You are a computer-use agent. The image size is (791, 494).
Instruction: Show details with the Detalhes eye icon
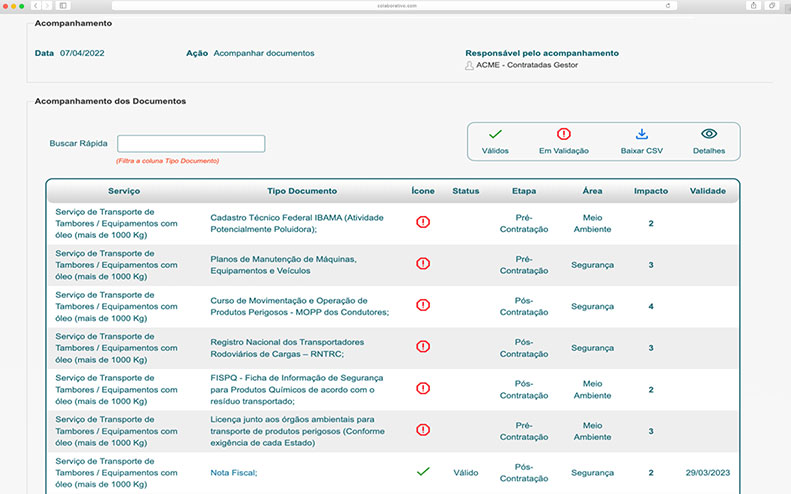[709, 134]
